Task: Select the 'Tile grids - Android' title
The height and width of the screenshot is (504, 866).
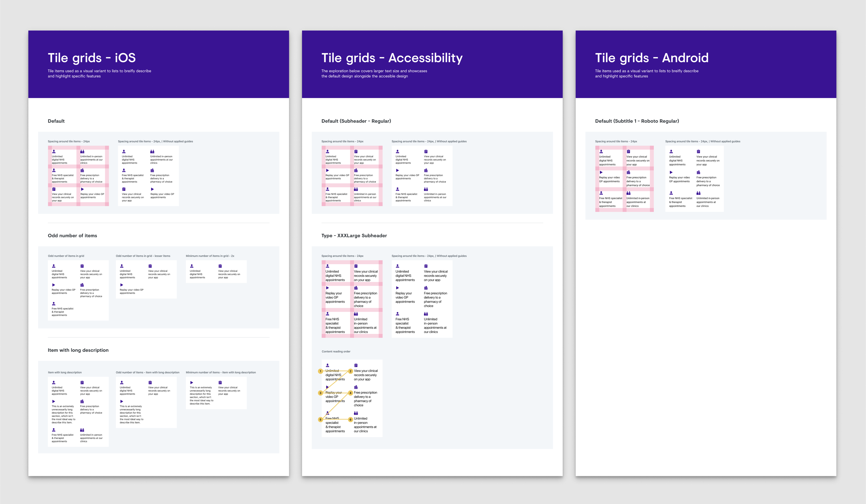Action: 652,58
